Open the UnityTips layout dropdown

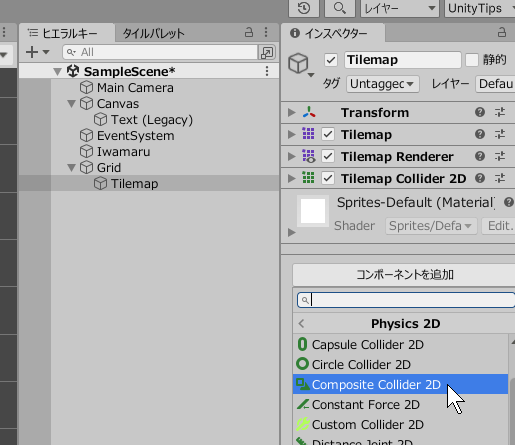click(x=480, y=8)
